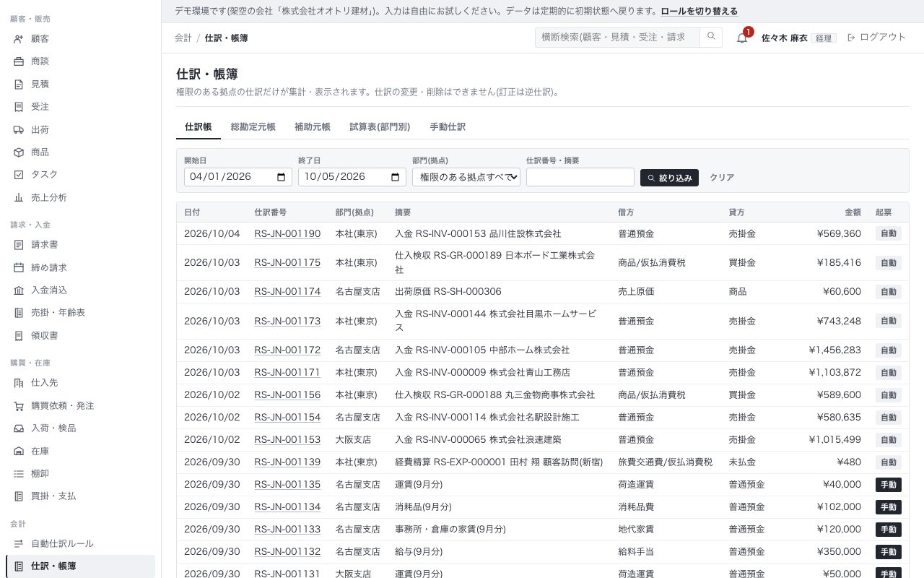Open journal entry RS-JN-001174

tap(287, 292)
